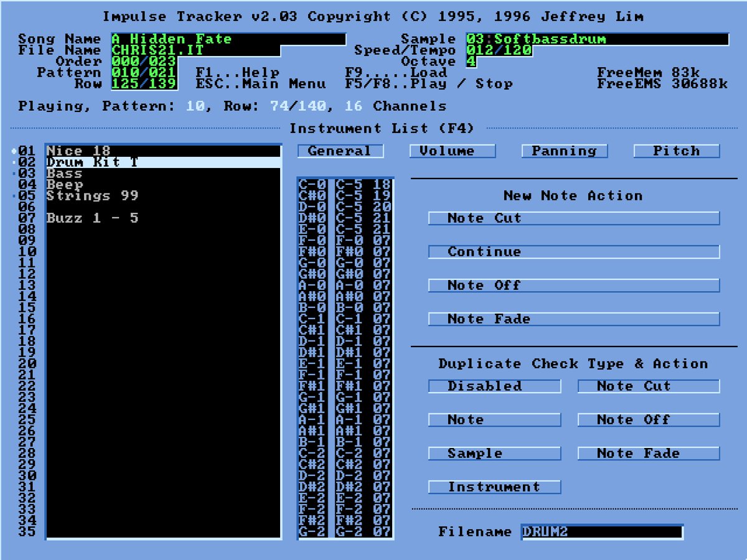Select empty instrument slot 35
Image resolution: width=747 pixels, height=560 pixels.
tap(163, 532)
